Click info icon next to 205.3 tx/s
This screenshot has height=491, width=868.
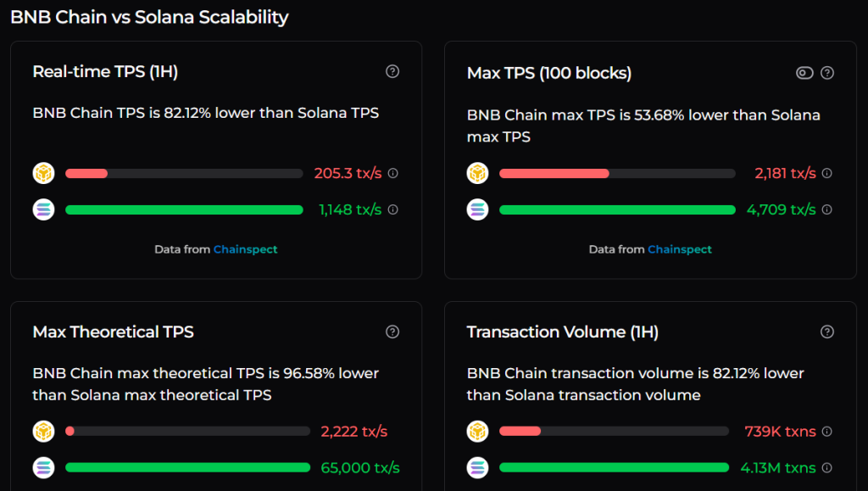point(392,173)
